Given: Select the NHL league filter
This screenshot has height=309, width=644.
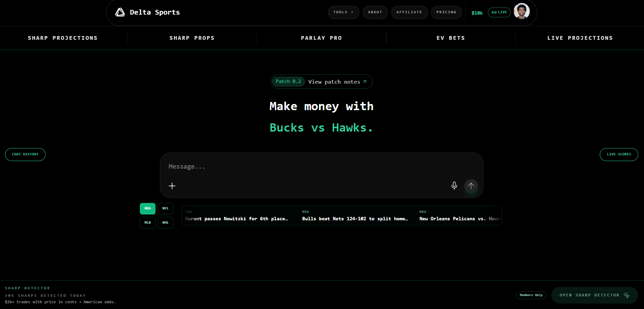Looking at the screenshot, I should (165, 223).
